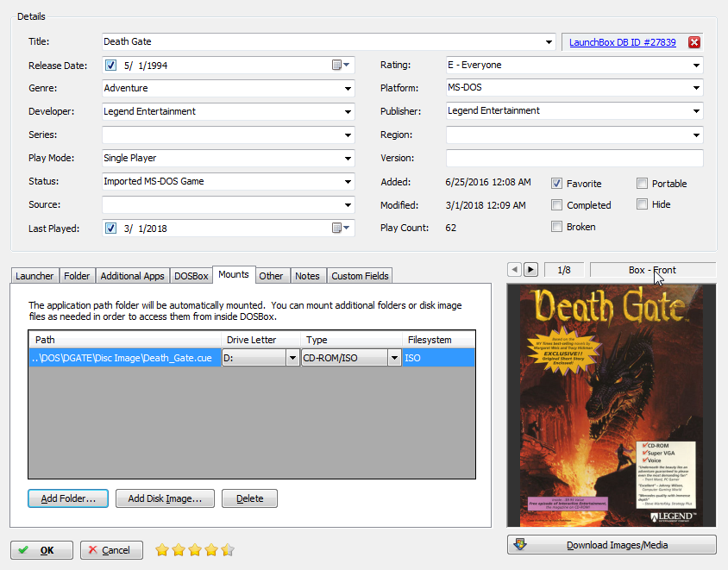Screen dimensions: 728x570
Task: Click Download Images/Media button
Action: pyautogui.click(x=612, y=545)
